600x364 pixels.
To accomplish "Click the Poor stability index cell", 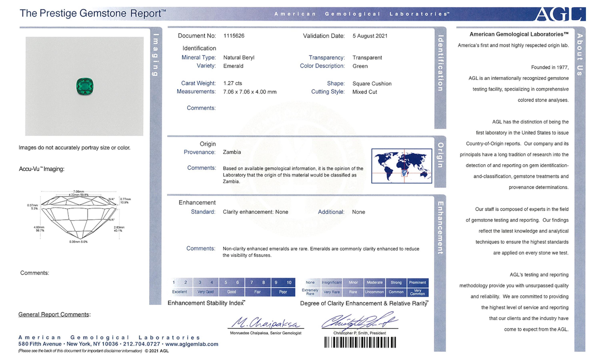I will pos(283,292).
